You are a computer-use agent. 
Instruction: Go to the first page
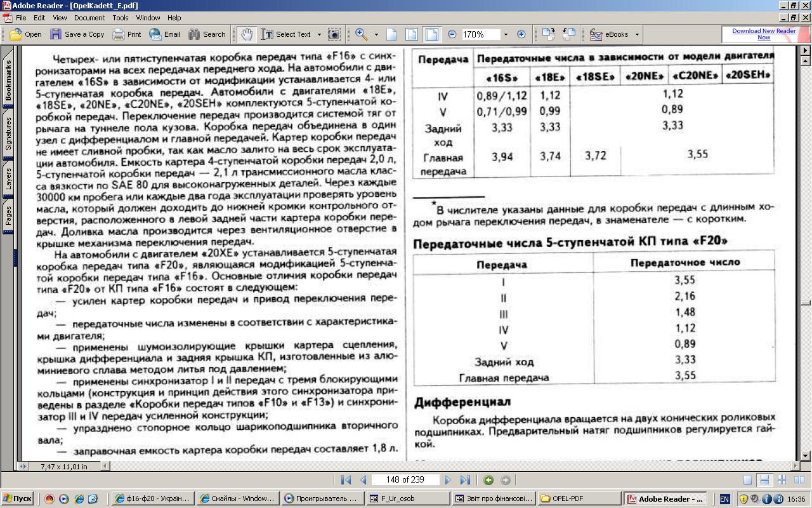(346, 480)
